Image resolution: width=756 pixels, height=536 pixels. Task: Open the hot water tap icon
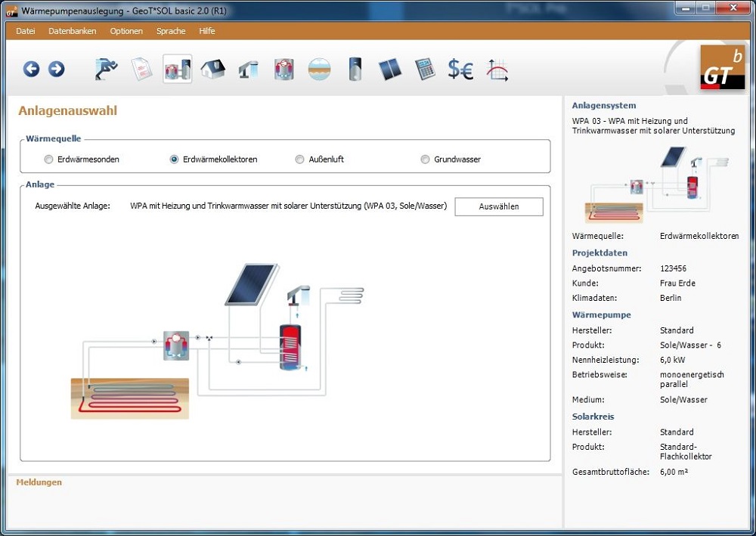pyautogui.click(x=248, y=70)
